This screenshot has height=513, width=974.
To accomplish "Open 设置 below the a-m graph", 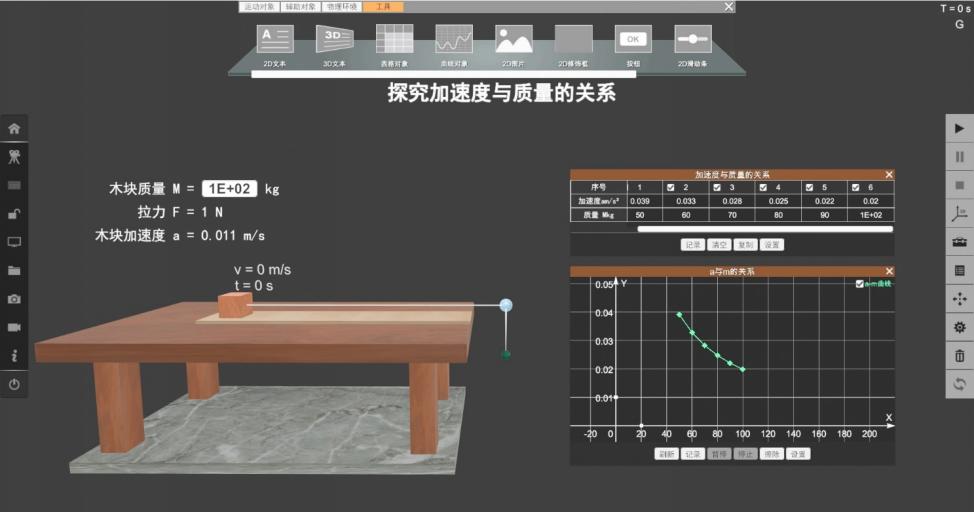I will click(798, 454).
